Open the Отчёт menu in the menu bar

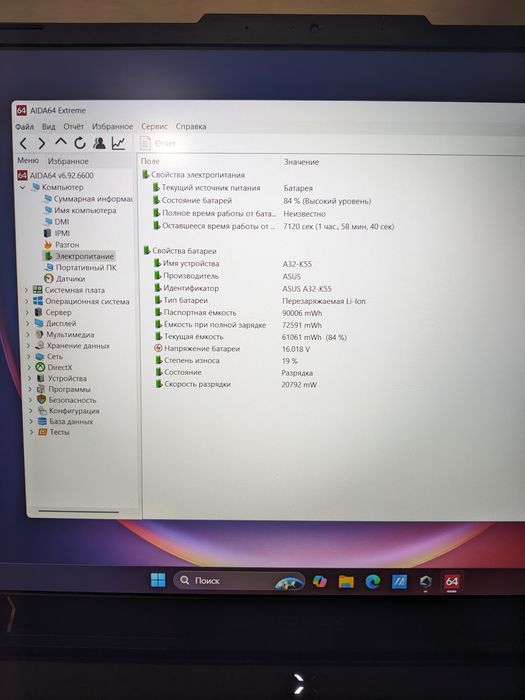tap(74, 127)
